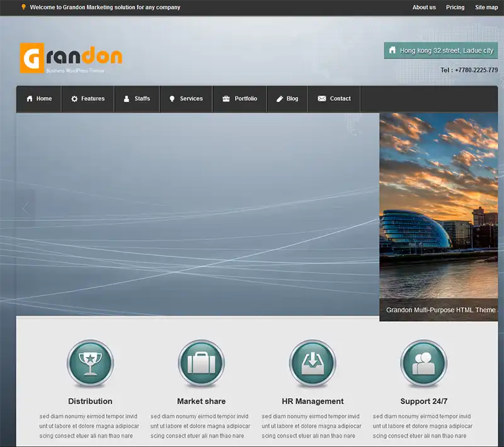504x447 pixels.
Task: Open the Services menu item
Action: pos(186,99)
